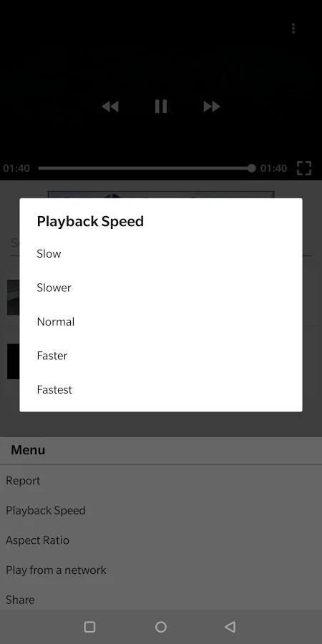Viewport: 322px width, 644px height.
Task: Tap the Android home circle button
Action: click(x=161, y=627)
